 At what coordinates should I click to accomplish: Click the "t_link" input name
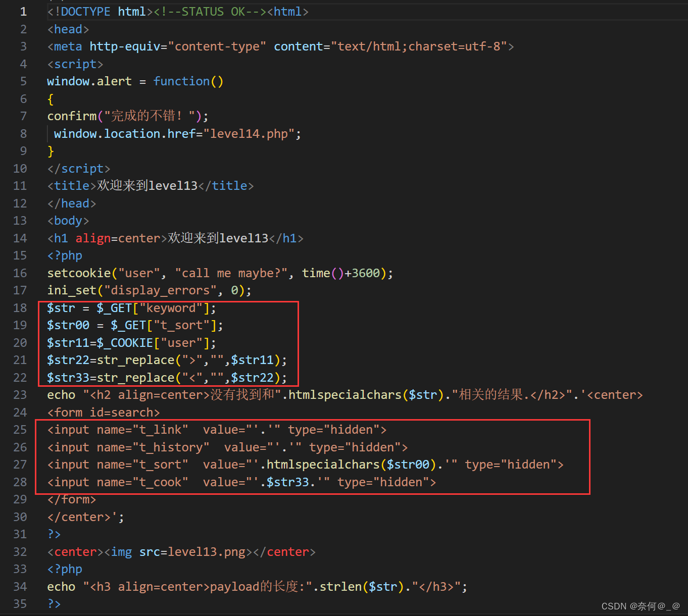(160, 430)
